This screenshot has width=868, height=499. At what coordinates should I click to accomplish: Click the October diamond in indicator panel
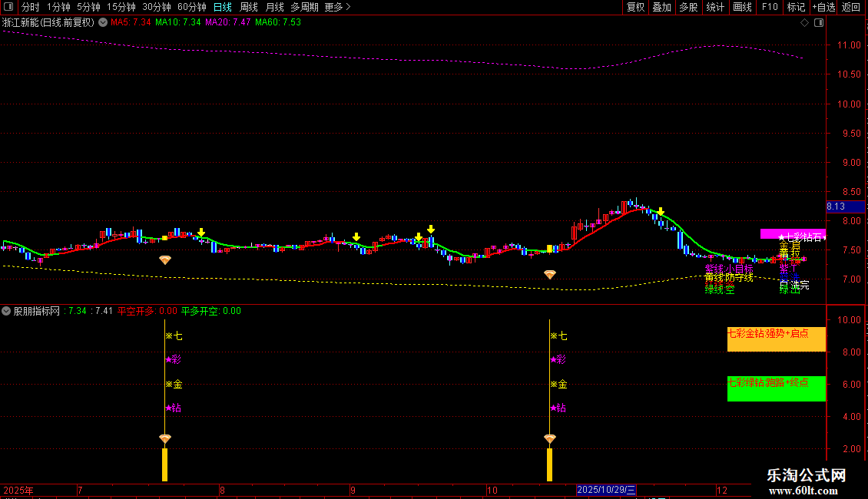550,438
